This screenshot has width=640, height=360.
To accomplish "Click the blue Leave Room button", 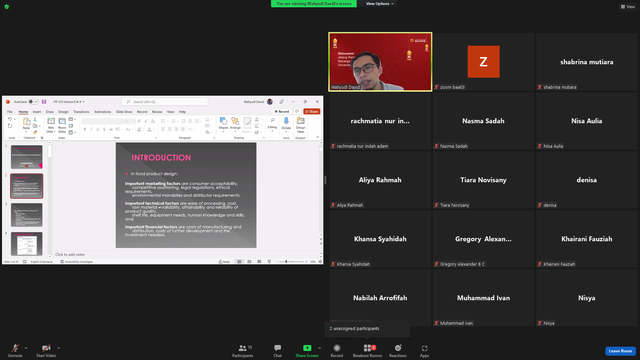I will pos(620,351).
